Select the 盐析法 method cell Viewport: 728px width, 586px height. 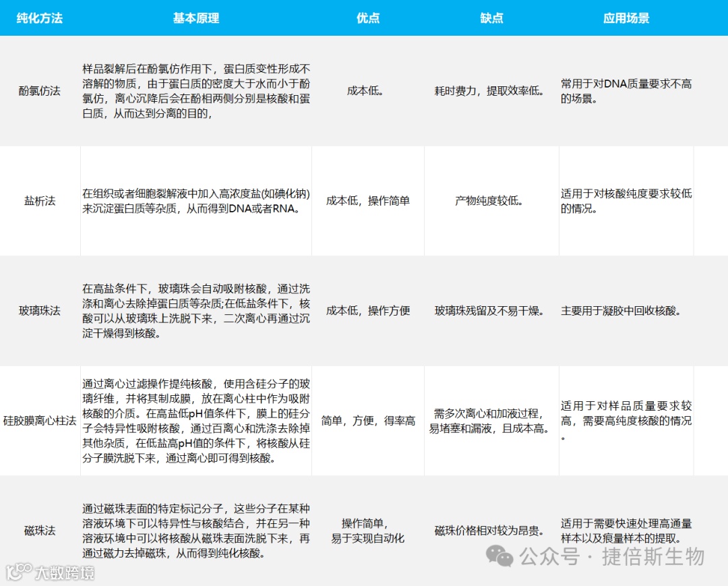[40, 201]
